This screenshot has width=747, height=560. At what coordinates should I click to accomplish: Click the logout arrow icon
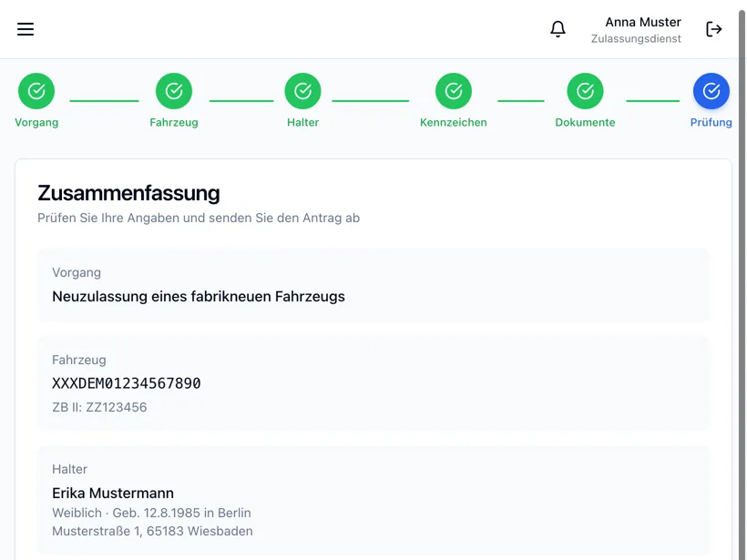(713, 29)
